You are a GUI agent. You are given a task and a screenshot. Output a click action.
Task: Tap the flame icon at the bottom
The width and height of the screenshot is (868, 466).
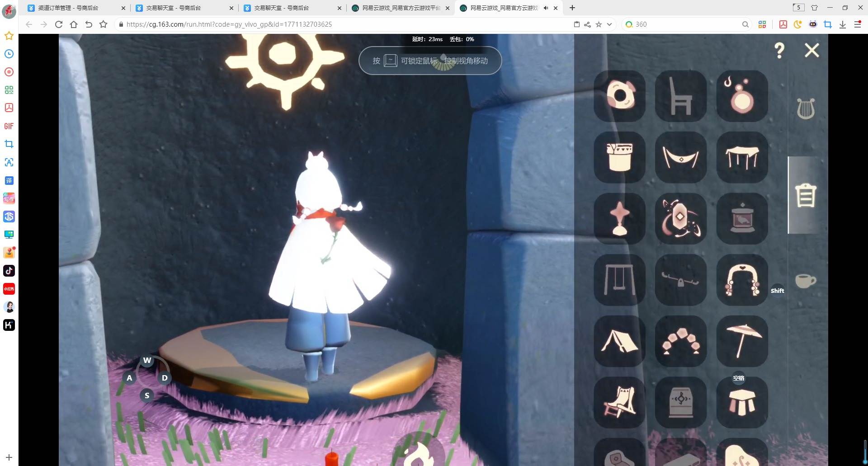[x=419, y=453]
